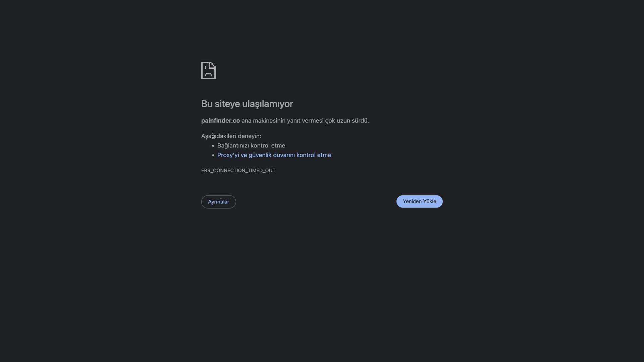This screenshot has width=644, height=362.
Task: Click 'kontrol etme' at the link's end
Action: [314, 155]
